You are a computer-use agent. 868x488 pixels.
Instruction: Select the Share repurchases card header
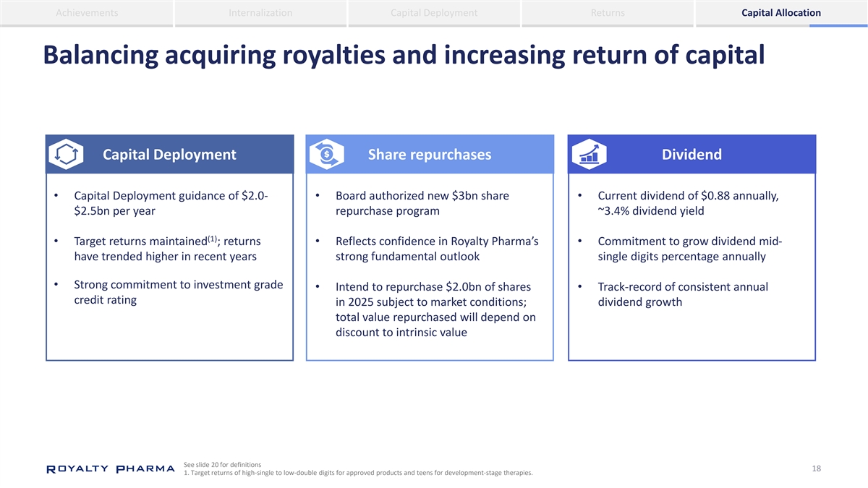pyautogui.click(x=430, y=154)
